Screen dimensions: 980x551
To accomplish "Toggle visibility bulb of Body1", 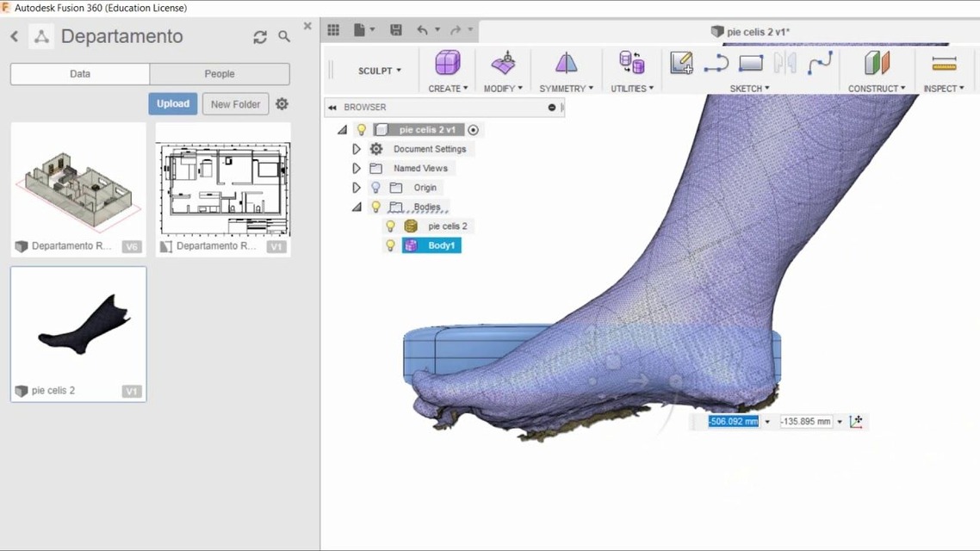I will (390, 245).
